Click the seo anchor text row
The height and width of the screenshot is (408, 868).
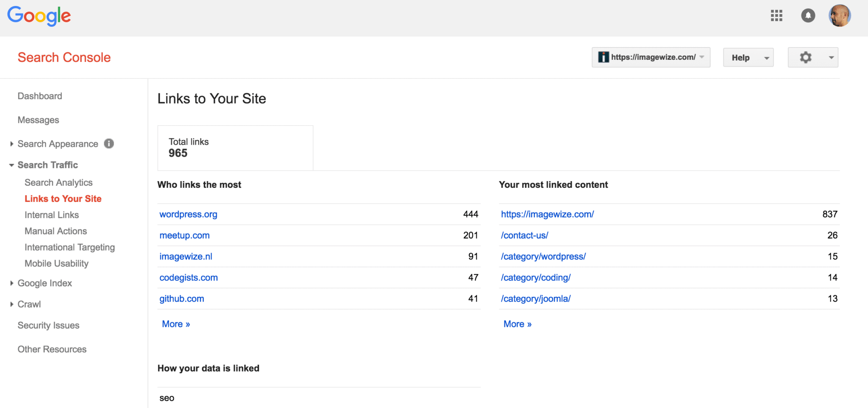pyautogui.click(x=319, y=398)
